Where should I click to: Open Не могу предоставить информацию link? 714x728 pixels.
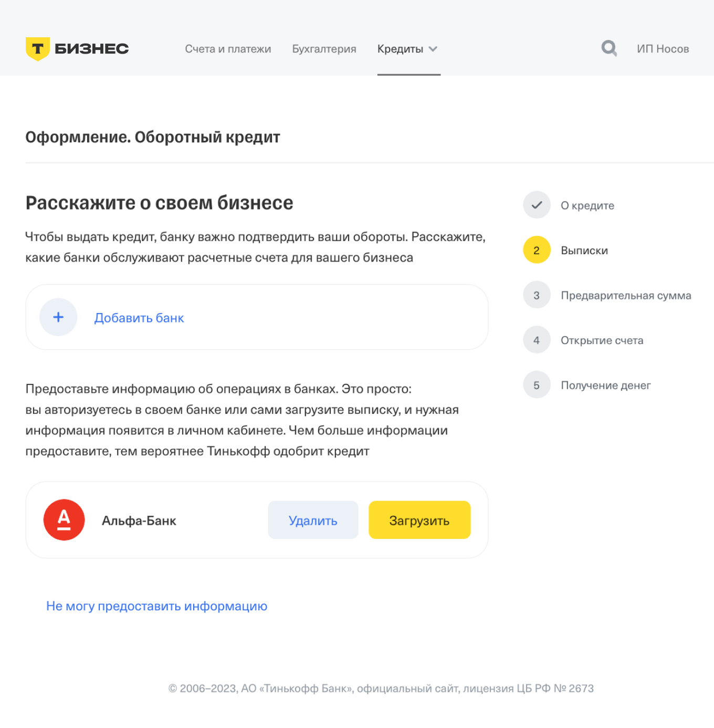tap(156, 606)
